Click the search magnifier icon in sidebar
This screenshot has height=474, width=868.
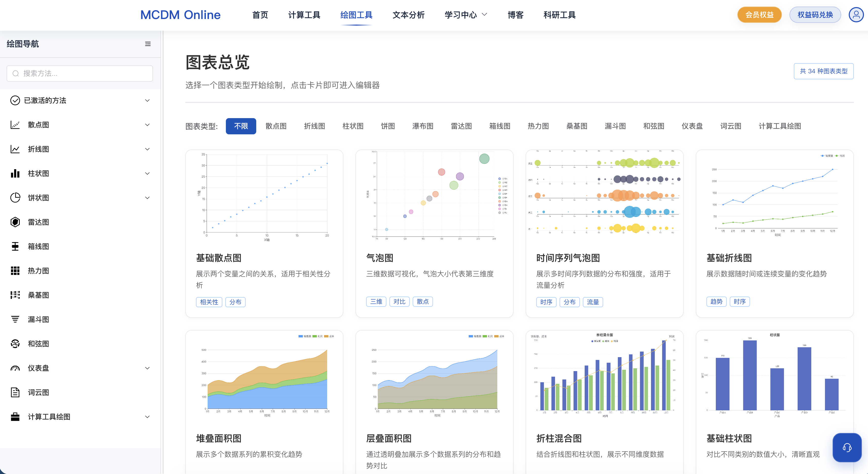15,74
